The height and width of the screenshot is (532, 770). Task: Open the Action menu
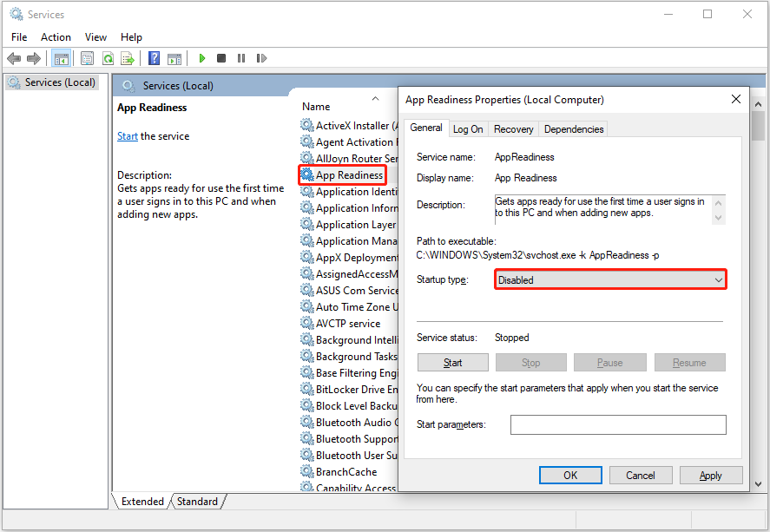point(56,37)
